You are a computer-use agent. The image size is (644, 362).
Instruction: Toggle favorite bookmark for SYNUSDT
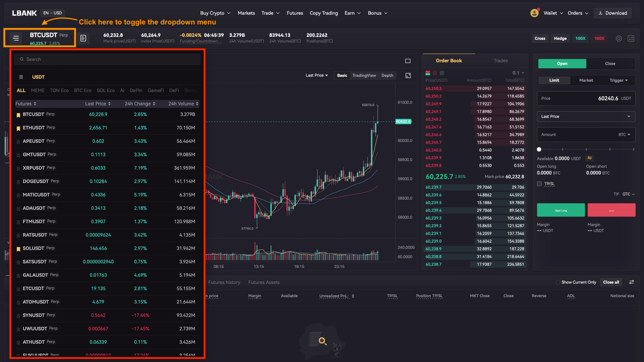pyautogui.click(x=18, y=316)
